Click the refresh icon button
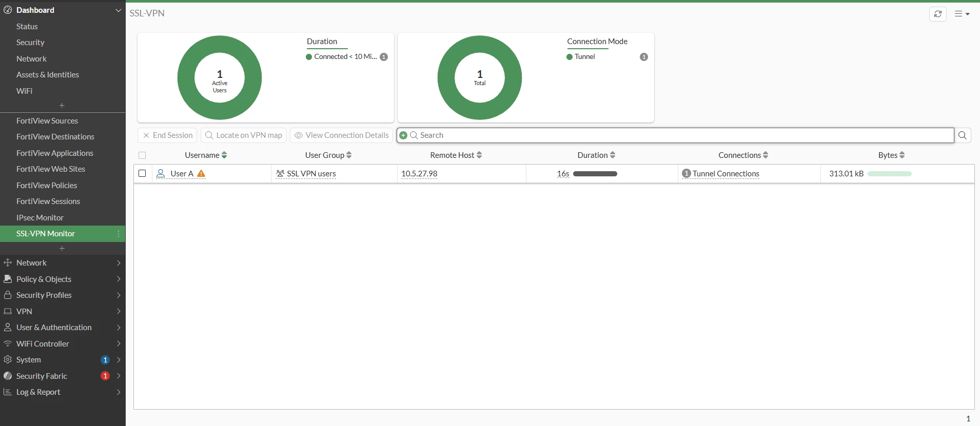Image resolution: width=980 pixels, height=426 pixels. (937, 14)
